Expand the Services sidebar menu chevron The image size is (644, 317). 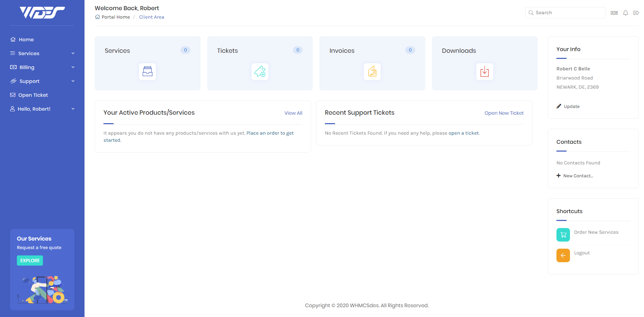point(73,53)
